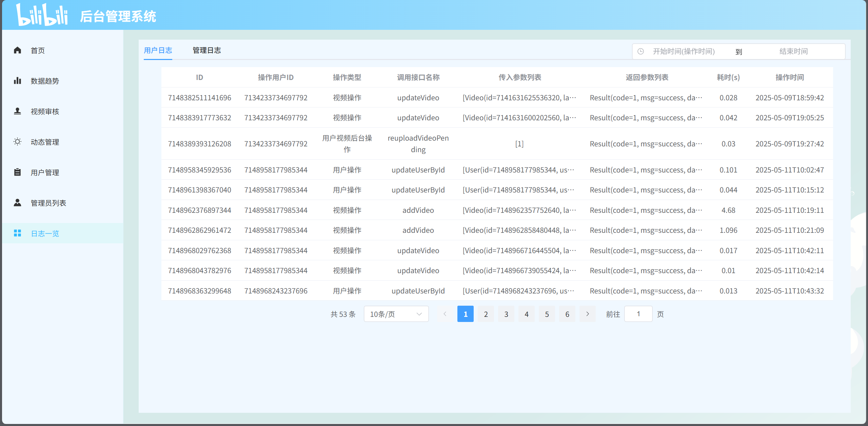Click the person icon for 管理员列表
Viewport: 868px width, 426px height.
pyautogui.click(x=17, y=203)
